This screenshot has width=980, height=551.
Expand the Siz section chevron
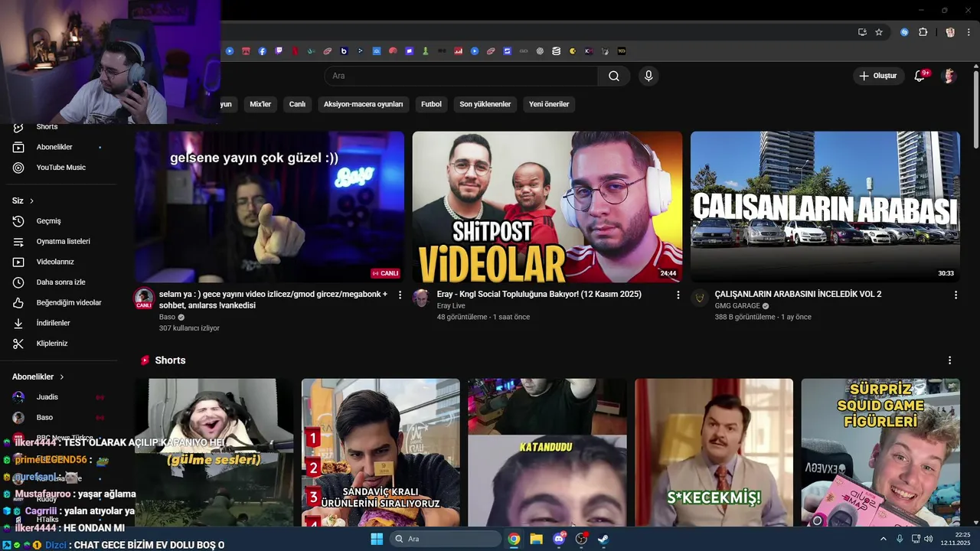(x=31, y=201)
